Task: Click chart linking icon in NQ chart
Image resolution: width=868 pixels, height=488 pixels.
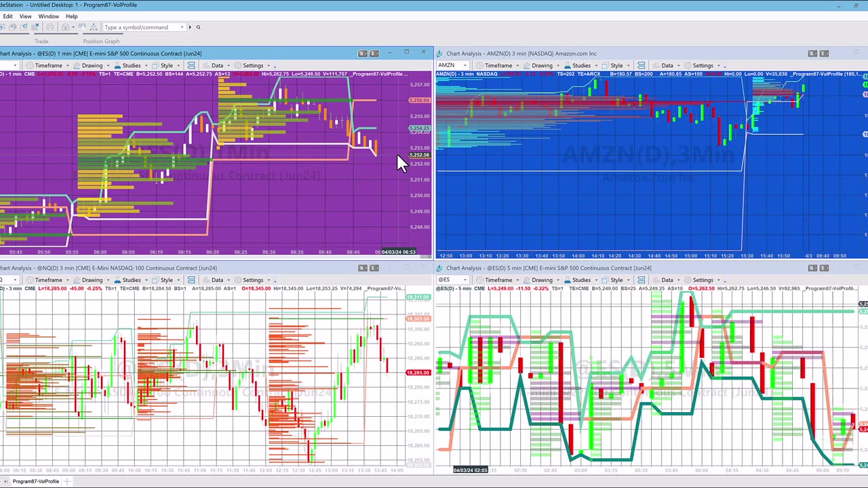Action: point(191,280)
